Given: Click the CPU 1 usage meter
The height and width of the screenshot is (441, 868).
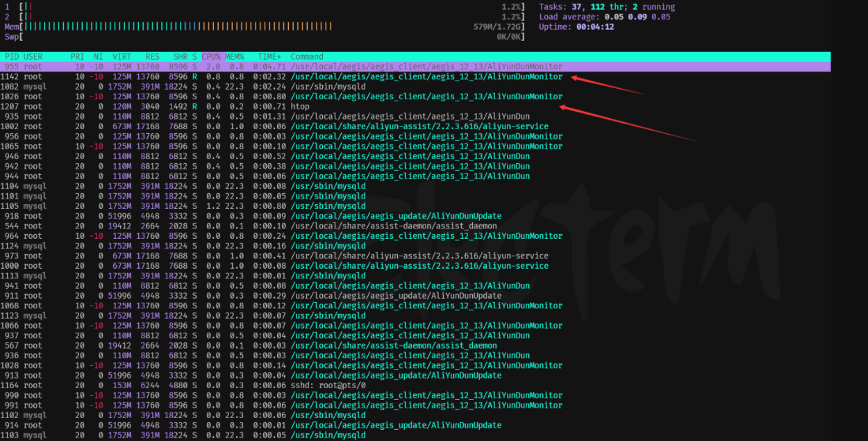Looking at the screenshot, I should click(264, 7).
